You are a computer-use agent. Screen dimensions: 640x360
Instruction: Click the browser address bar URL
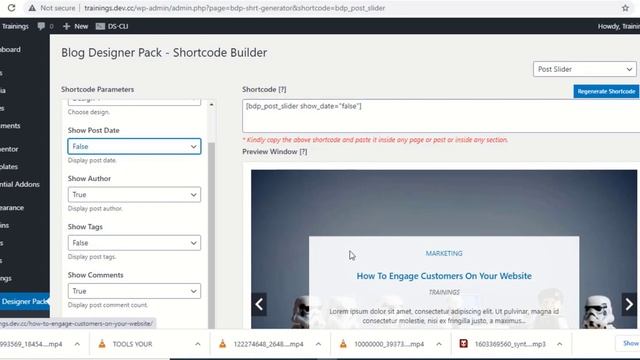point(235,8)
